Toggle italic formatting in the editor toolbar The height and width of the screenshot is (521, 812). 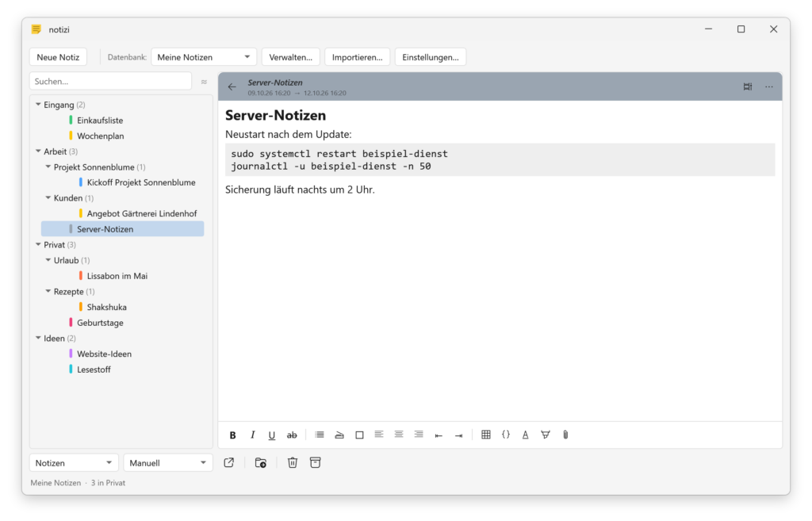(x=252, y=435)
